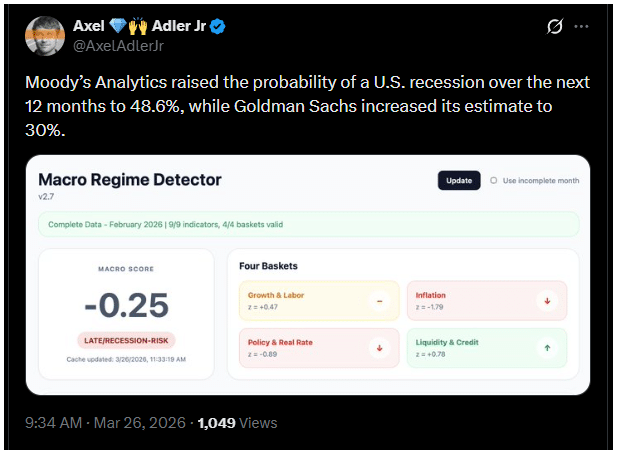Image resolution: width=617 pixels, height=454 pixels.
Task: Click the Inflation down arrow icon
Action: (x=546, y=301)
